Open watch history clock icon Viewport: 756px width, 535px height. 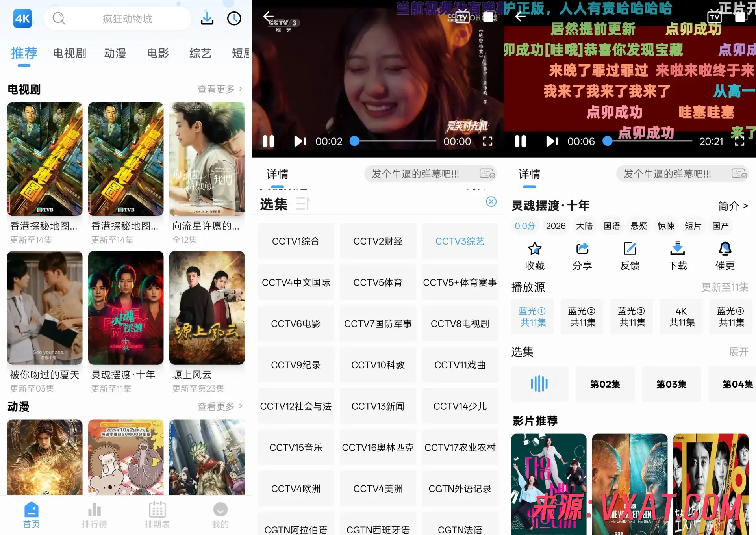click(234, 19)
